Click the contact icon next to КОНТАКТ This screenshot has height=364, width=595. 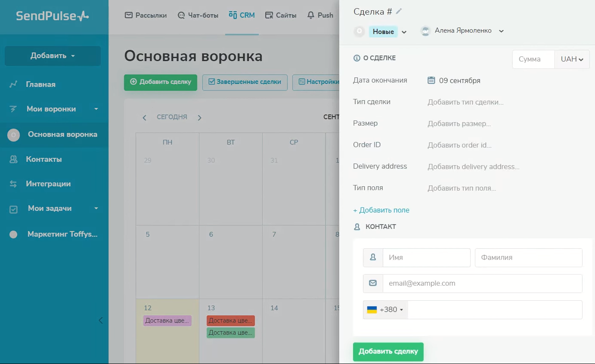pos(356,227)
